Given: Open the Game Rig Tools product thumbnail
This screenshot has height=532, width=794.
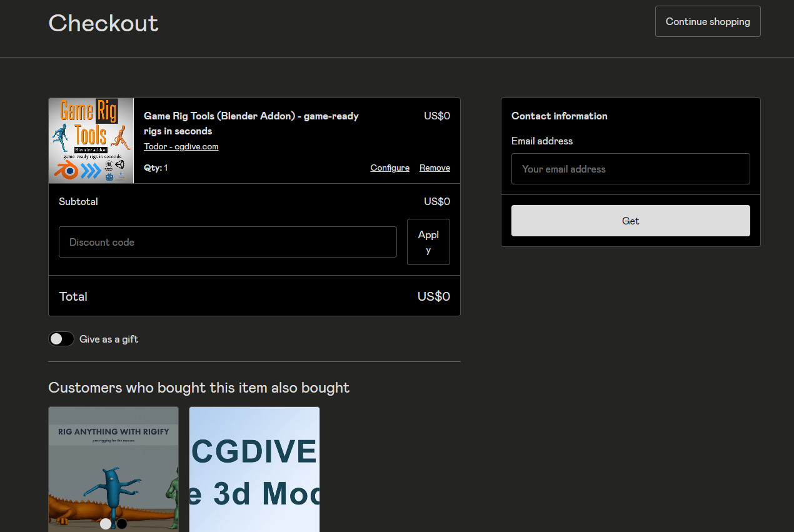Looking at the screenshot, I should [91, 141].
